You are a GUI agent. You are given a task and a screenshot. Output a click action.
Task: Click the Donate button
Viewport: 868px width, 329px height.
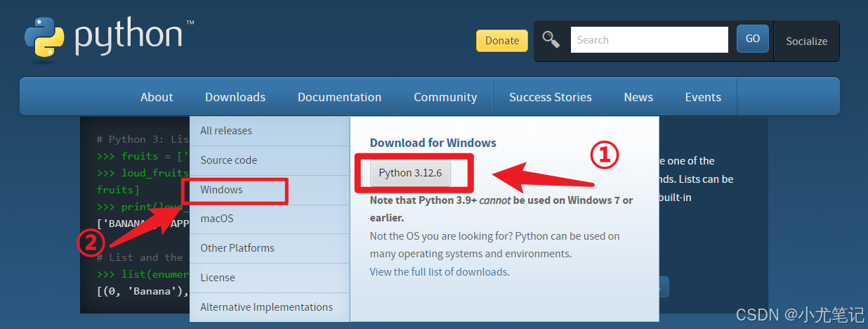502,41
